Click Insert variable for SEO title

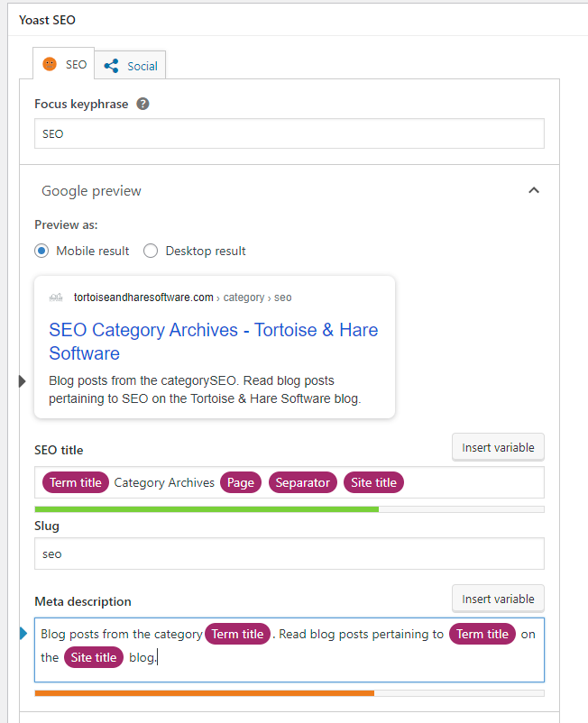498,447
